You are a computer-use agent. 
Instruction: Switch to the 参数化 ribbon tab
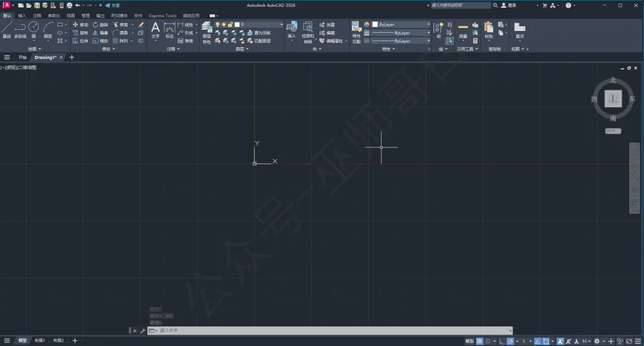[54, 15]
